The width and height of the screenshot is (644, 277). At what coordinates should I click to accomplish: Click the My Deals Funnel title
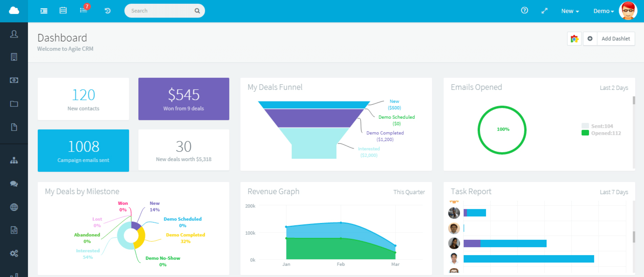275,87
